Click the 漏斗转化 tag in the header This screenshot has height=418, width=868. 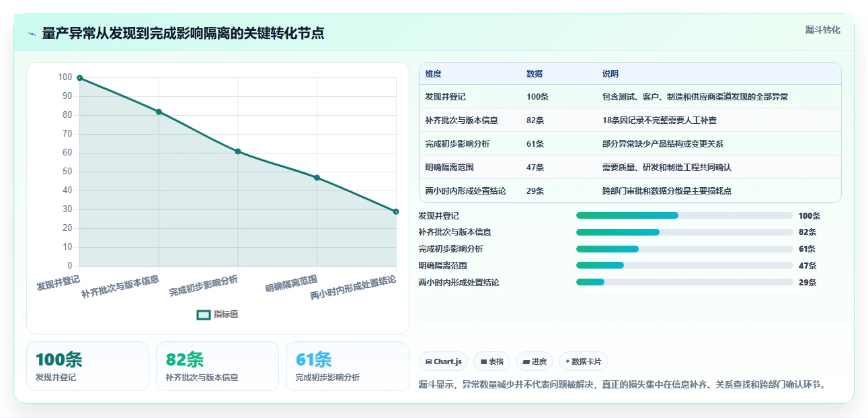(822, 30)
